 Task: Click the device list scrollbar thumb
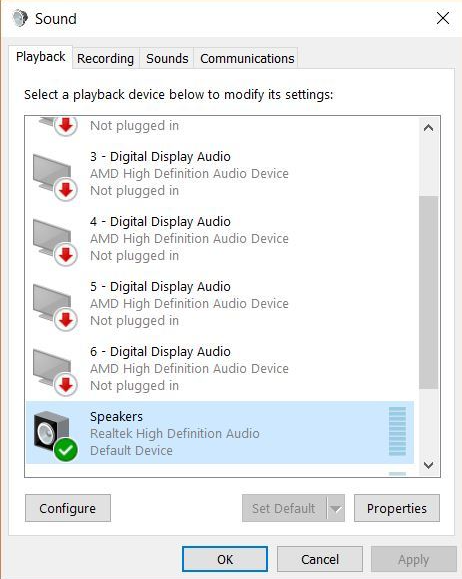click(x=428, y=292)
